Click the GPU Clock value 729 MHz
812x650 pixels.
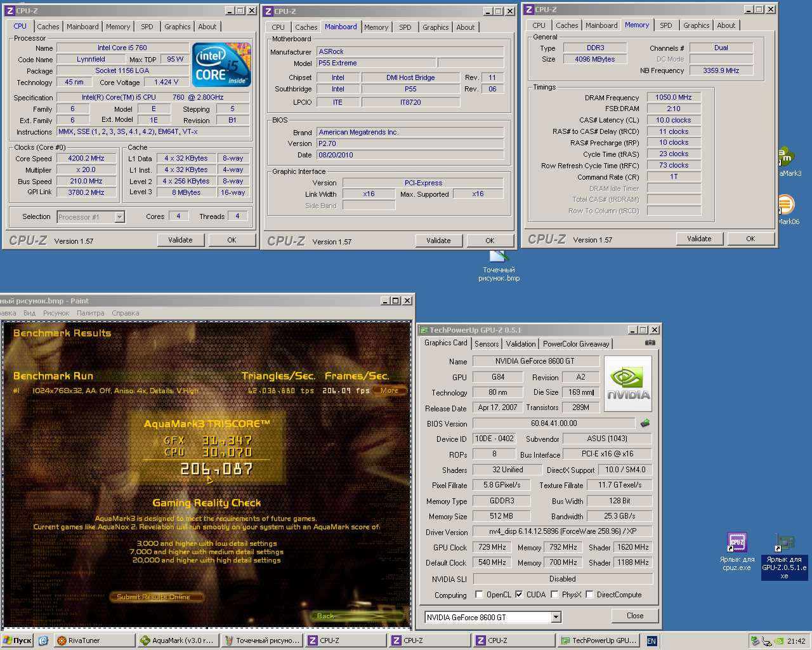pyautogui.click(x=492, y=547)
